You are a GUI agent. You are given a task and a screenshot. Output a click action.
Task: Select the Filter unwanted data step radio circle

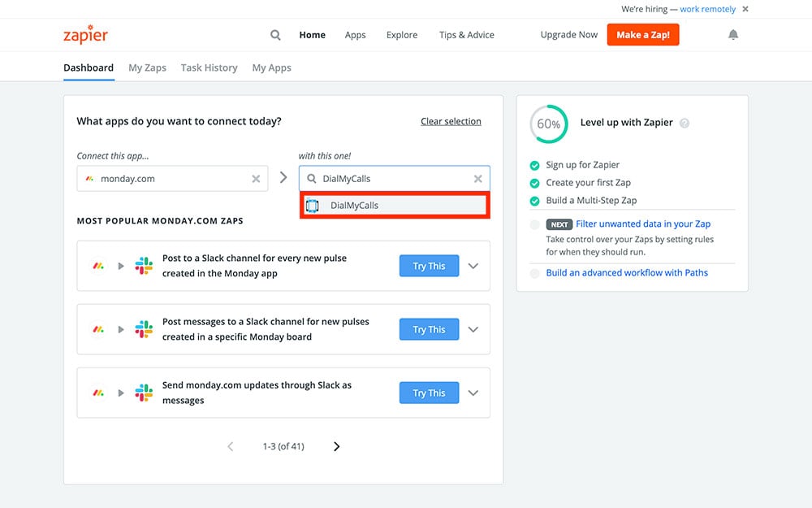pos(534,224)
